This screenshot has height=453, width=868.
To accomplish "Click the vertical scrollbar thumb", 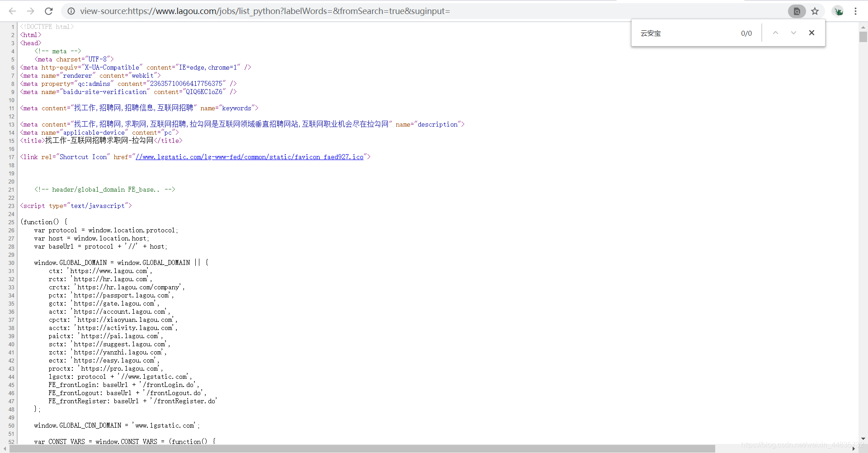I will [x=863, y=37].
